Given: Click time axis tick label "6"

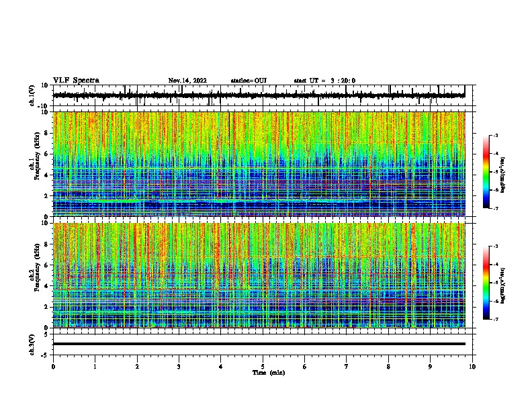Looking at the screenshot, I should coord(305,367).
